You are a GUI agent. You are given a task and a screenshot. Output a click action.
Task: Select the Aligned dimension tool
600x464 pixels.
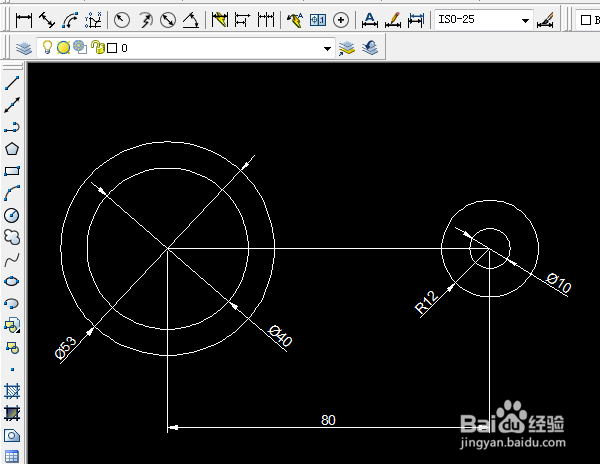pyautogui.click(x=47, y=20)
